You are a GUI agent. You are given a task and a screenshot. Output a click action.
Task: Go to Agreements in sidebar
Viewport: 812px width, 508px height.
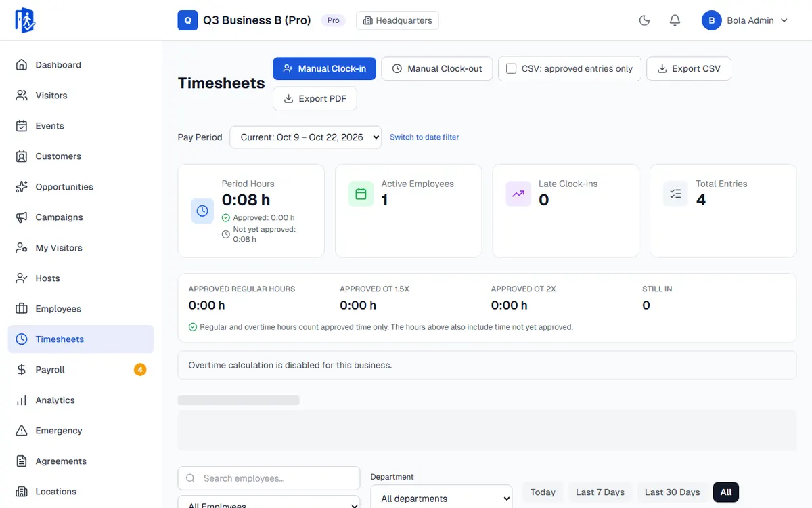tap(81, 461)
